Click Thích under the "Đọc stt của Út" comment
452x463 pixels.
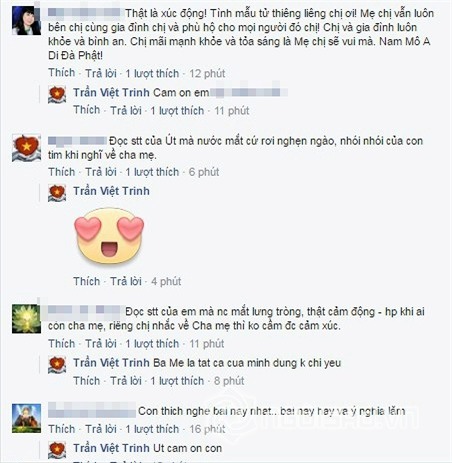pyautogui.click(x=62, y=172)
